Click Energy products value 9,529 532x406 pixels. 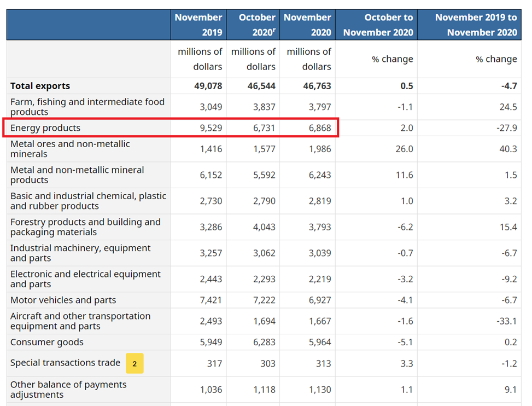coord(211,128)
